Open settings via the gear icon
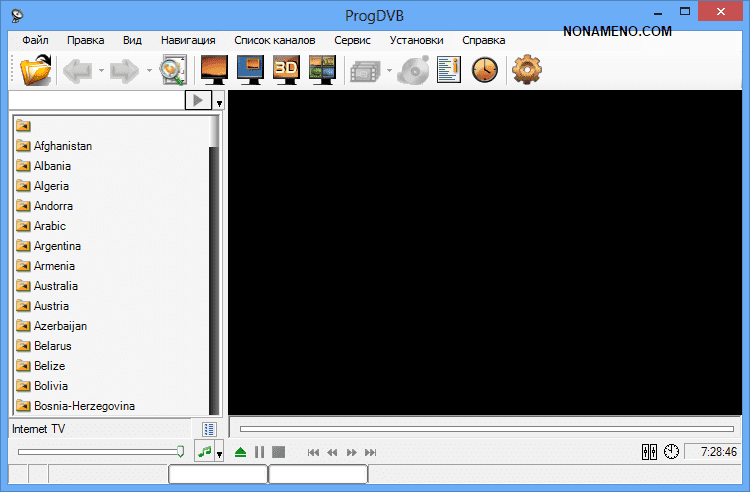Image resolution: width=750 pixels, height=492 pixels. [526, 70]
